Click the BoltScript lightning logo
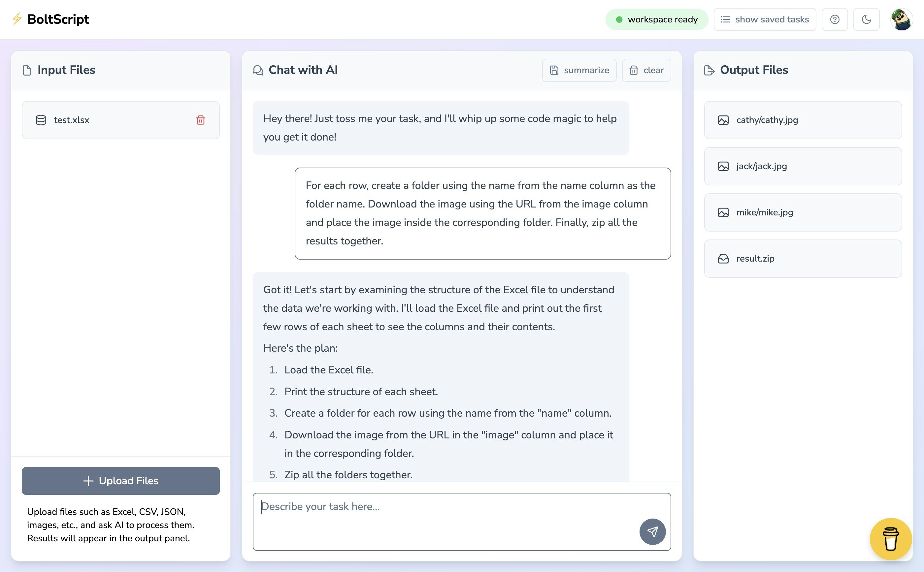924x572 pixels. point(17,19)
